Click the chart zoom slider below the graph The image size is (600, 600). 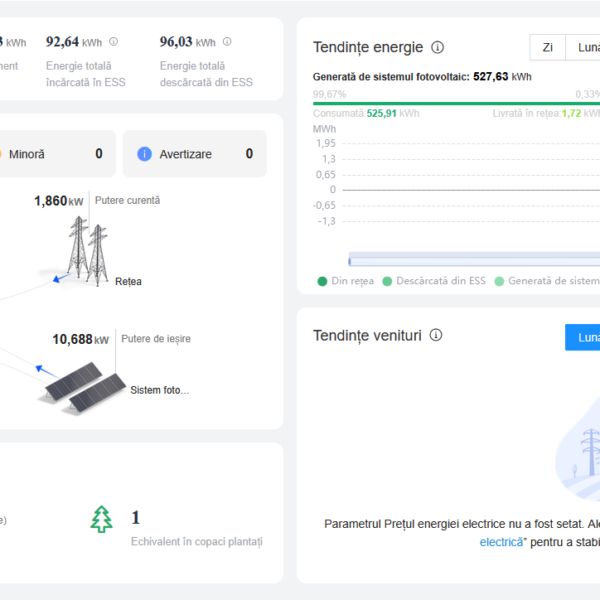tap(470, 259)
